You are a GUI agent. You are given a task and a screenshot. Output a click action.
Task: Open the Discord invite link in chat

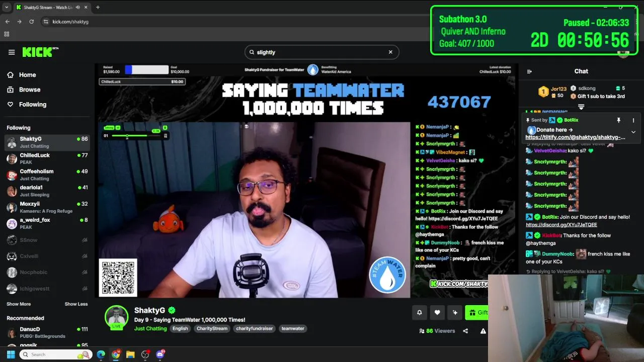click(x=561, y=225)
